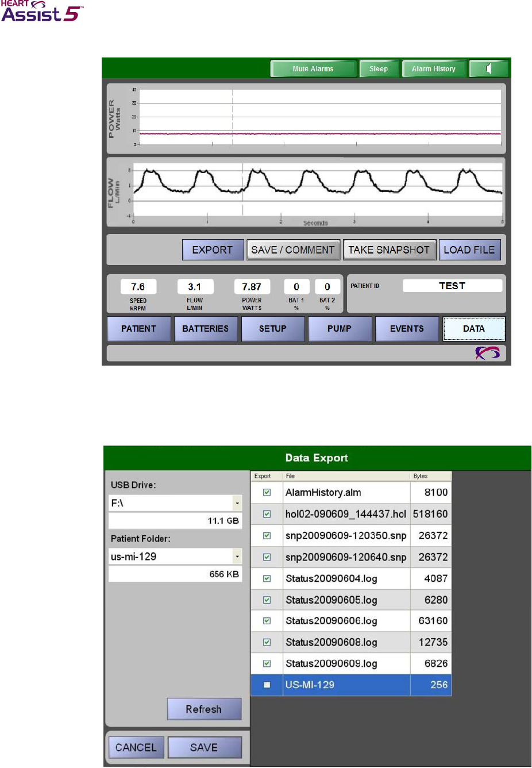Toggle checkbox for Status20090606.log

point(267,621)
